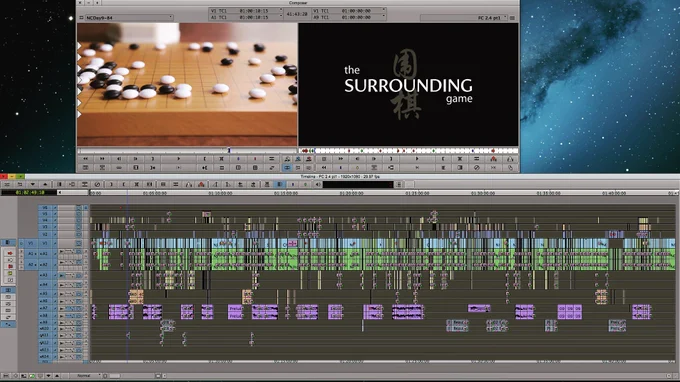The image size is (680, 382).
Task: Fast forward the record monitor
Action: (340, 159)
